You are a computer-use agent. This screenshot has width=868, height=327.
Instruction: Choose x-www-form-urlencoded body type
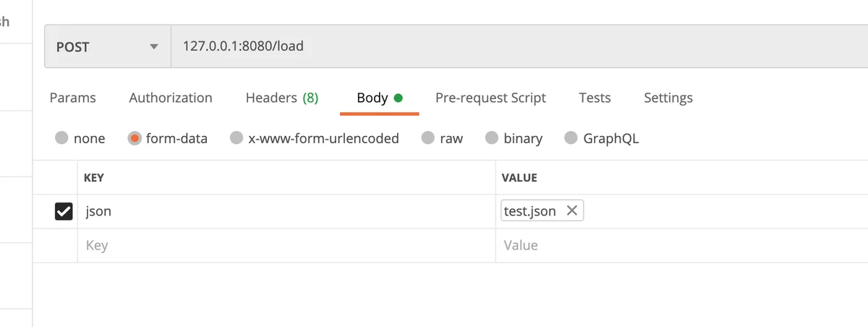pos(237,138)
